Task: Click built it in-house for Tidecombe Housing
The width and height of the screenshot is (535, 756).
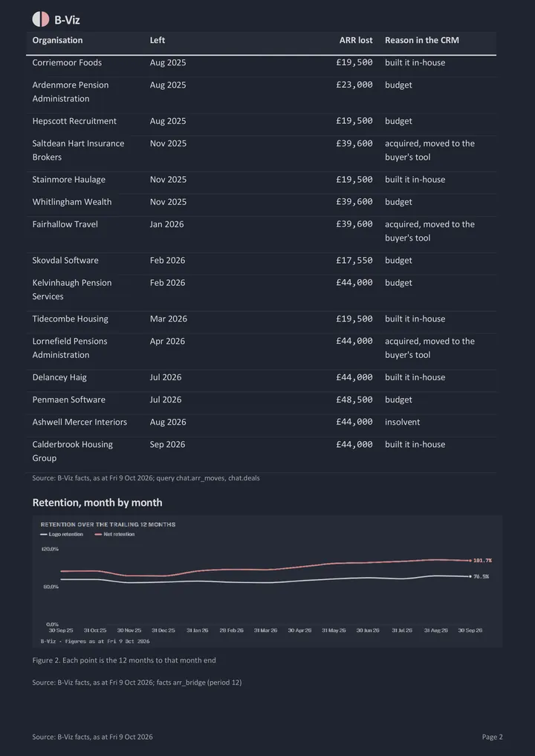Action: click(415, 319)
